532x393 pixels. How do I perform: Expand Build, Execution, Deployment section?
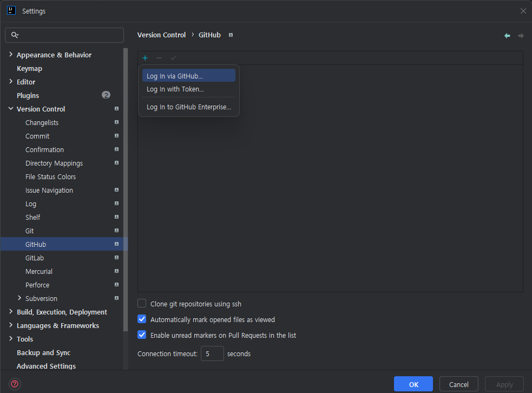(x=11, y=312)
